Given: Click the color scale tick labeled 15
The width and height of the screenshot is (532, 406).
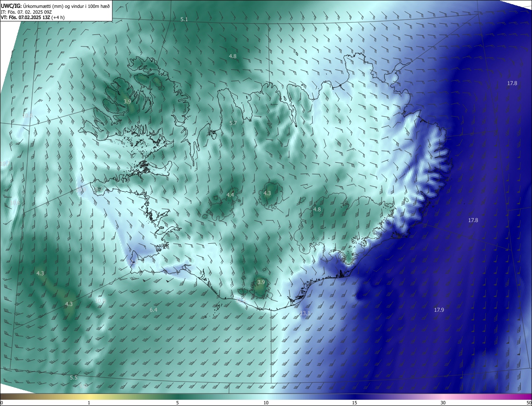Looking at the screenshot, I should point(355,403).
